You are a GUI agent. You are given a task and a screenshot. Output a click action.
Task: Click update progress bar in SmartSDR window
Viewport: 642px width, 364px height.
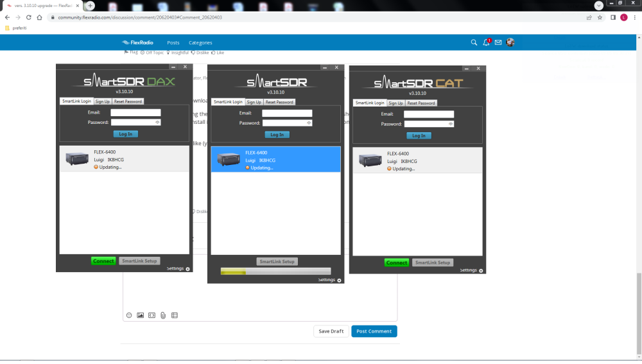275,271
